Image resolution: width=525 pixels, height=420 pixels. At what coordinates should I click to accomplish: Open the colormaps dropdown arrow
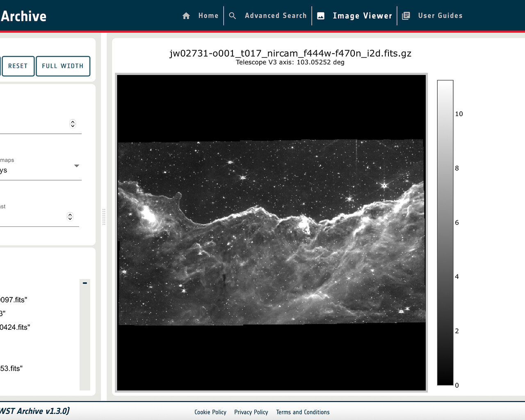click(76, 166)
